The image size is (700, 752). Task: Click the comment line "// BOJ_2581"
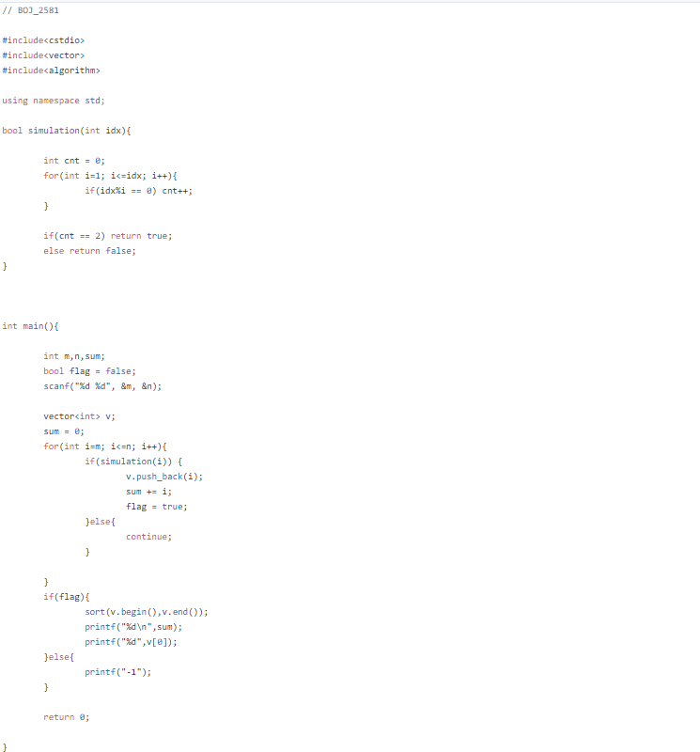coord(31,10)
